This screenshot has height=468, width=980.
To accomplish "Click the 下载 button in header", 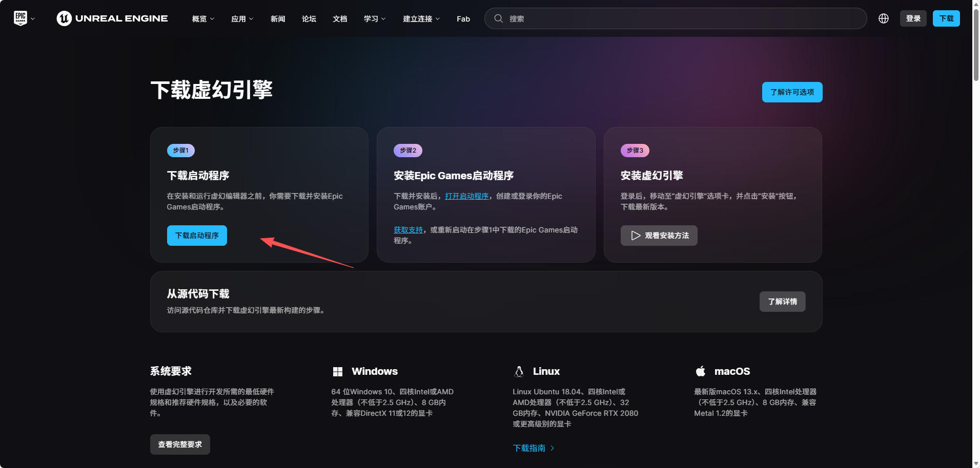I will pyautogui.click(x=946, y=18).
